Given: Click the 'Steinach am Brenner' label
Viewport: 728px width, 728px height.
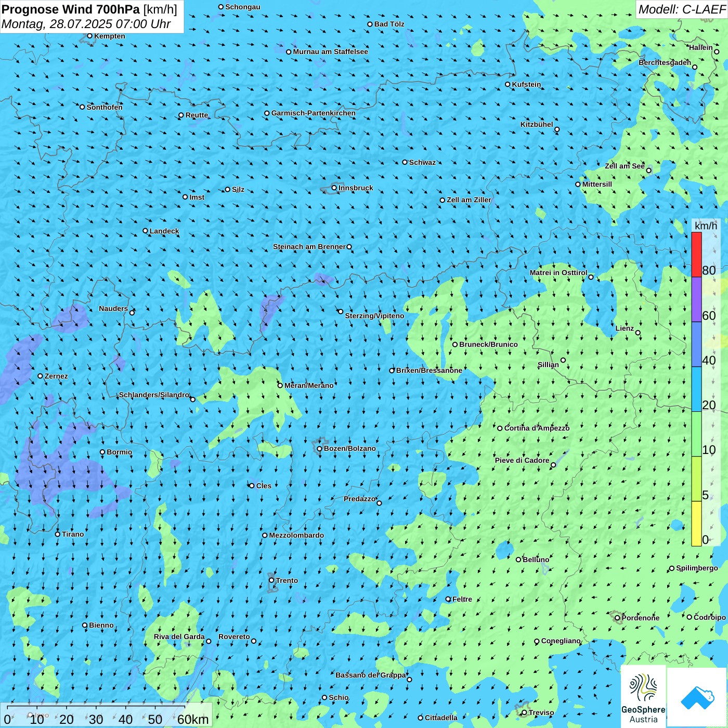Looking at the screenshot, I should click(309, 246).
